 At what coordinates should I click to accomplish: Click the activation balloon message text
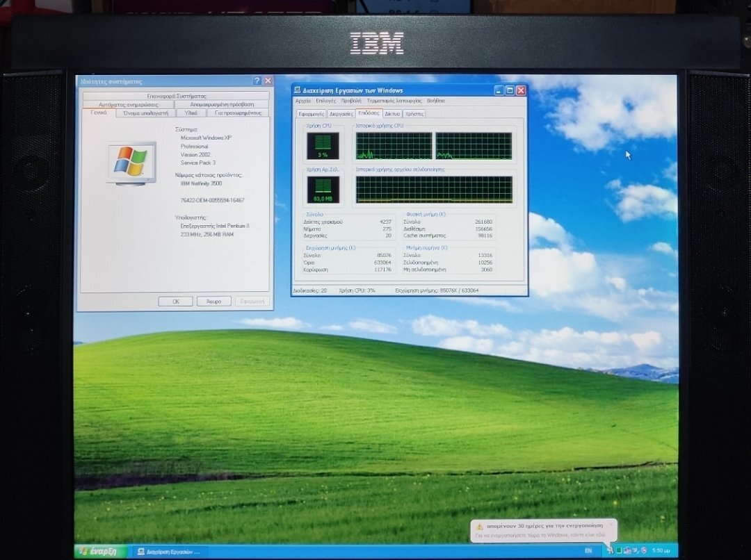(540, 535)
